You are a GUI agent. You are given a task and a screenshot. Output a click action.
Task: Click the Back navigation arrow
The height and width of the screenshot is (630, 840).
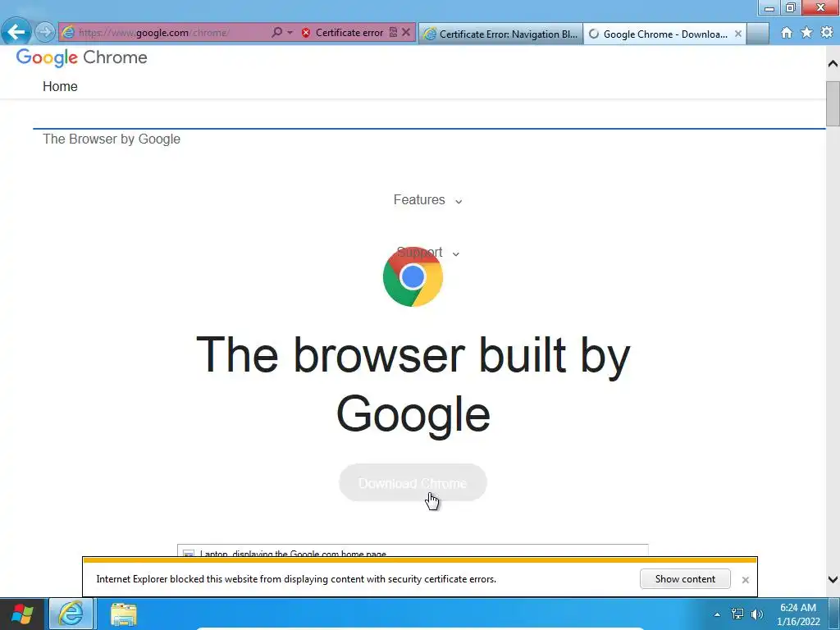coord(16,32)
